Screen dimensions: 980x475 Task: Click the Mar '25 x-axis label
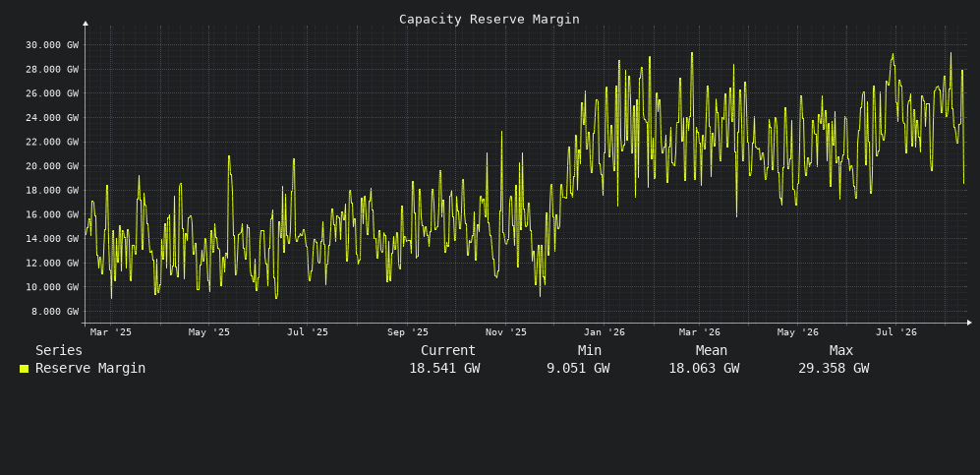click(x=111, y=332)
